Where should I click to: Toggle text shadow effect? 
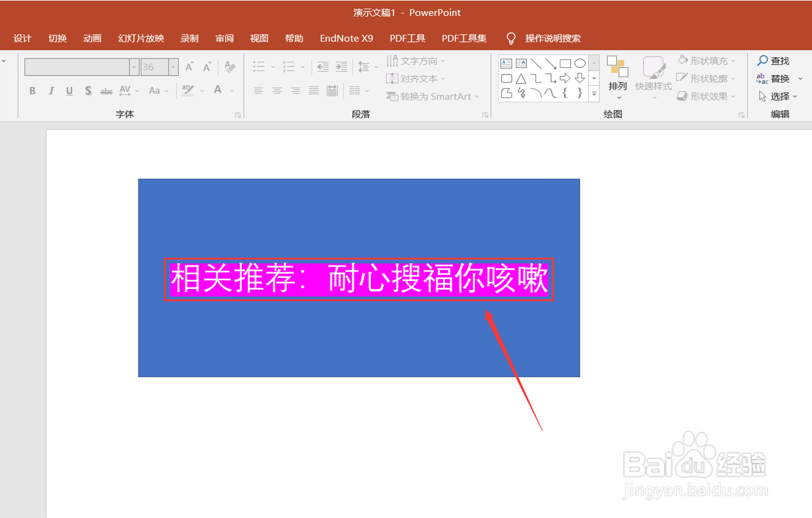coord(88,91)
